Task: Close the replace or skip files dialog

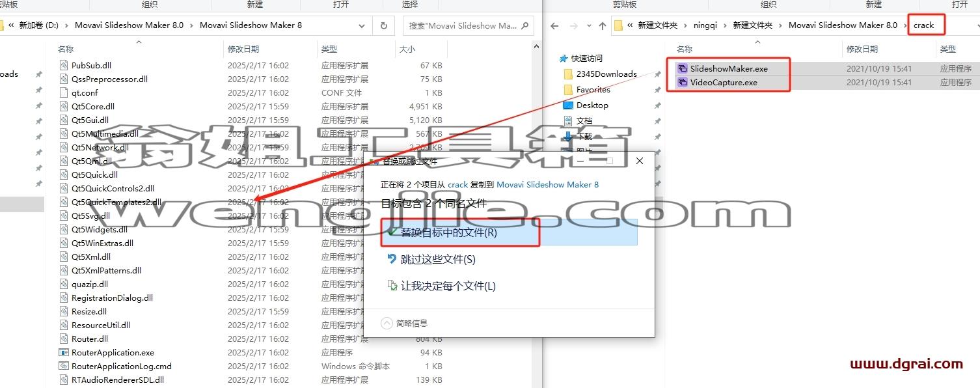Action: (639, 161)
